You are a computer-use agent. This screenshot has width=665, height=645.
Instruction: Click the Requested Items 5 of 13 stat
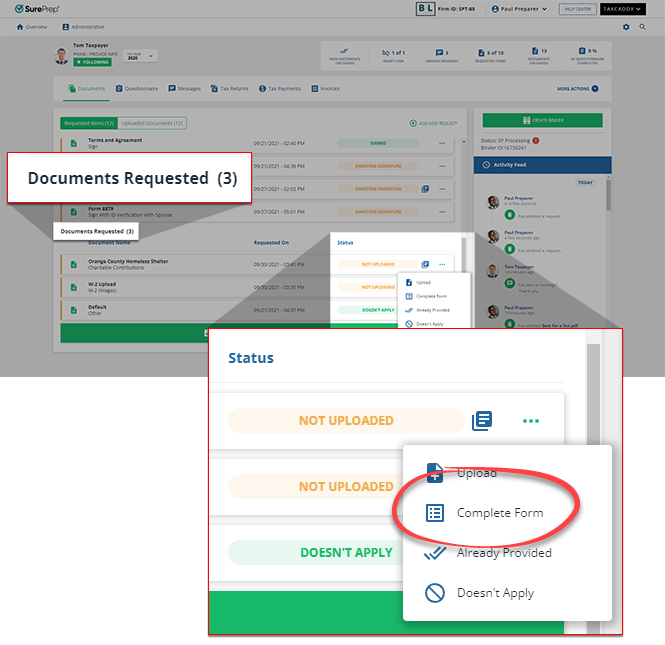[x=490, y=56]
